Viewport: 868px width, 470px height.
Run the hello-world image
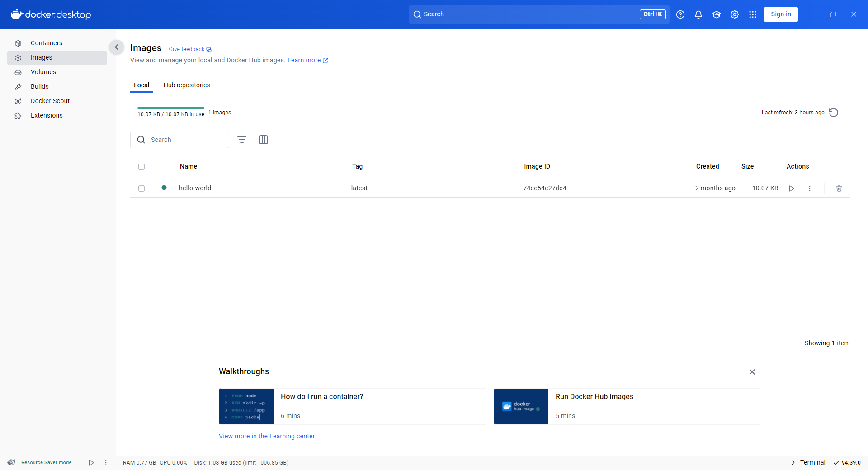[x=792, y=188]
